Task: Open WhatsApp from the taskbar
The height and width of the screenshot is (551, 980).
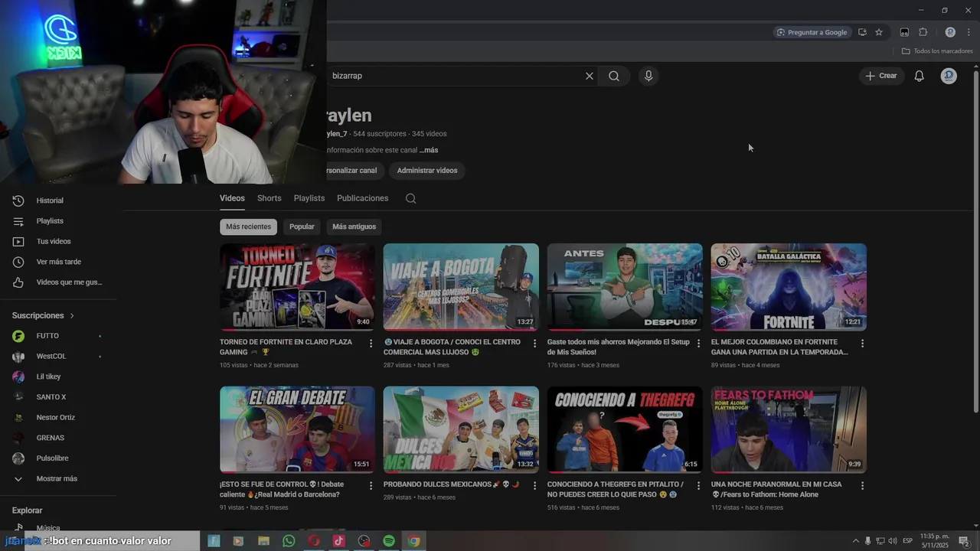Action: click(289, 541)
